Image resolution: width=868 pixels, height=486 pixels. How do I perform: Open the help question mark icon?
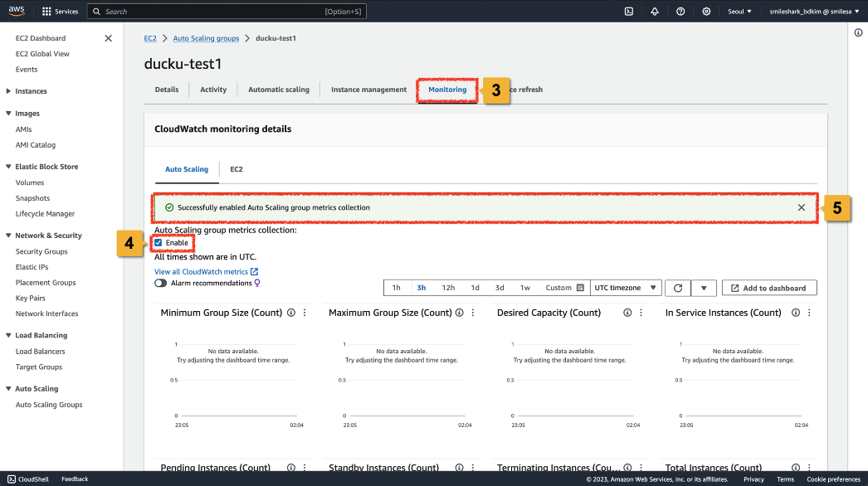point(680,12)
